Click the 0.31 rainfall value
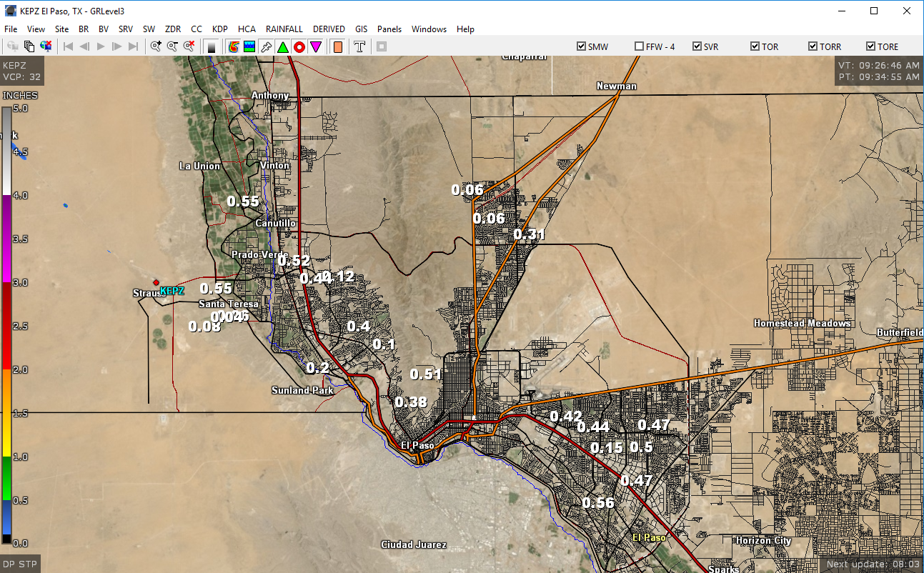This screenshot has height=573, width=924. click(x=530, y=234)
